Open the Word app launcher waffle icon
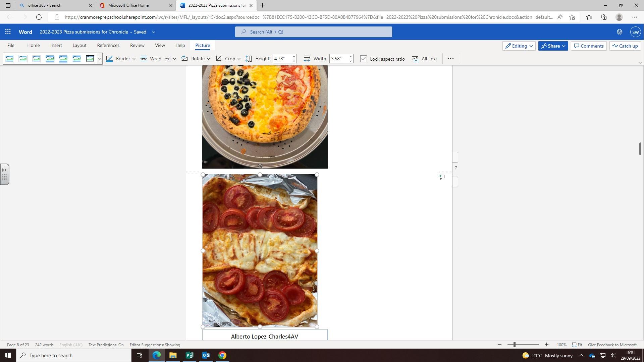644x362 pixels. point(8,32)
